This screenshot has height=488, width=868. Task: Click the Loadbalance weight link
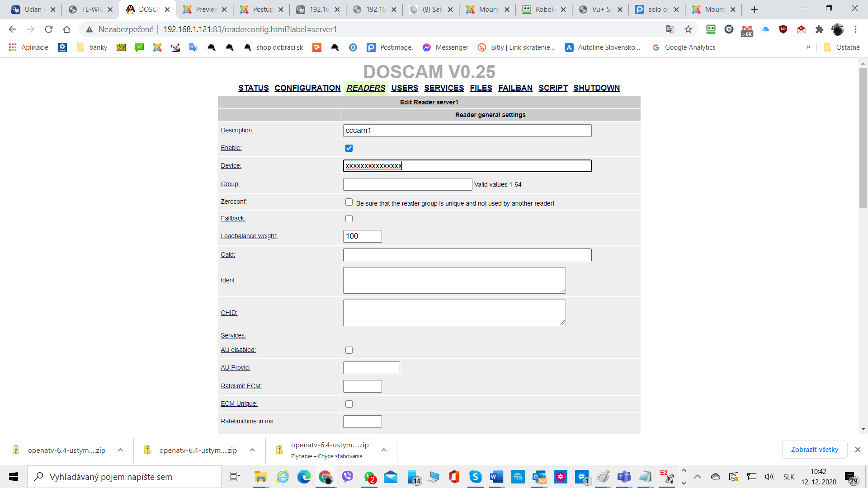[x=249, y=236]
